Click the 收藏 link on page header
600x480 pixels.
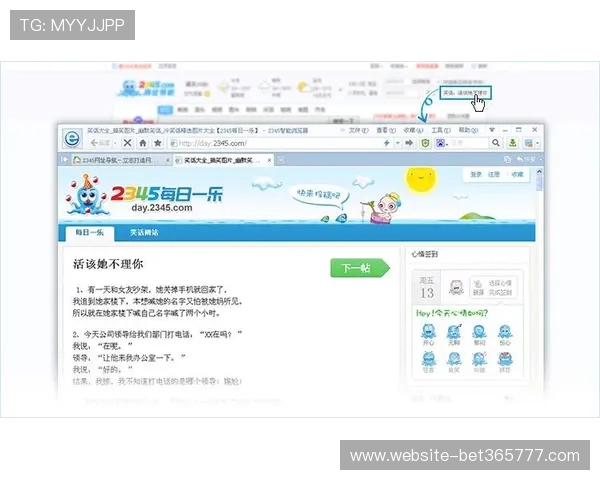pyautogui.click(x=517, y=175)
